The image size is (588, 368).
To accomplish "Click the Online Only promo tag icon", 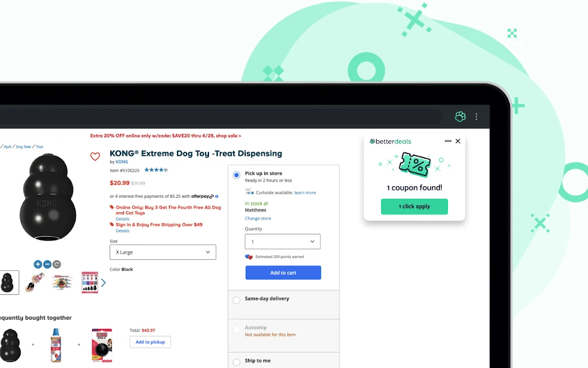I will click(x=112, y=207).
